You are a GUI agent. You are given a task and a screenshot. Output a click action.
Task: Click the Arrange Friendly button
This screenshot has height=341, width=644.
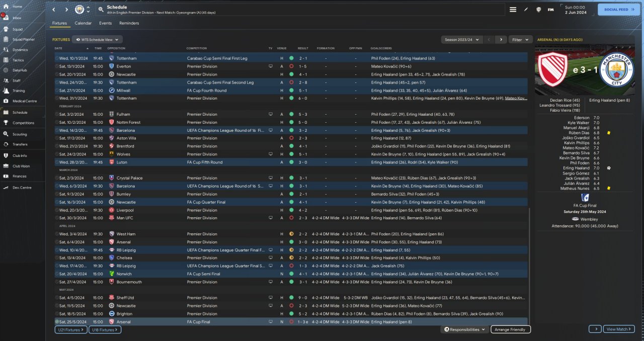(x=510, y=329)
